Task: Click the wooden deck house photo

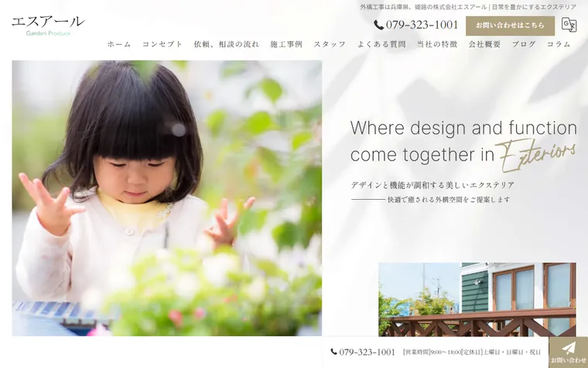Action: (477, 299)
